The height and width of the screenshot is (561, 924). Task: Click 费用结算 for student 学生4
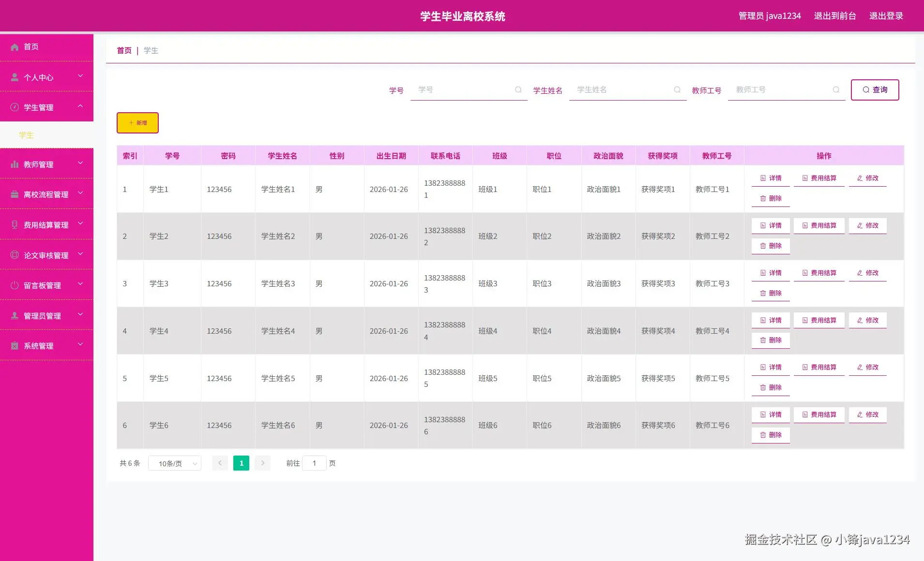pos(819,320)
